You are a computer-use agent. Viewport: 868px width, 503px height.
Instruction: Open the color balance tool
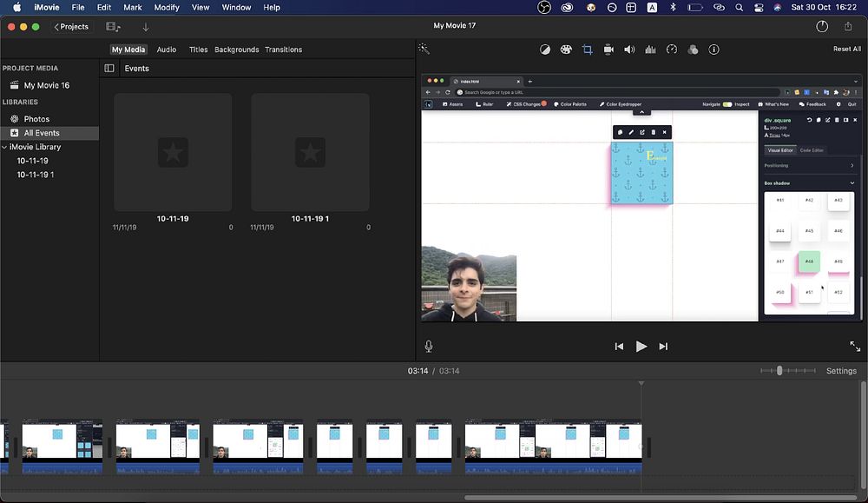coord(545,50)
